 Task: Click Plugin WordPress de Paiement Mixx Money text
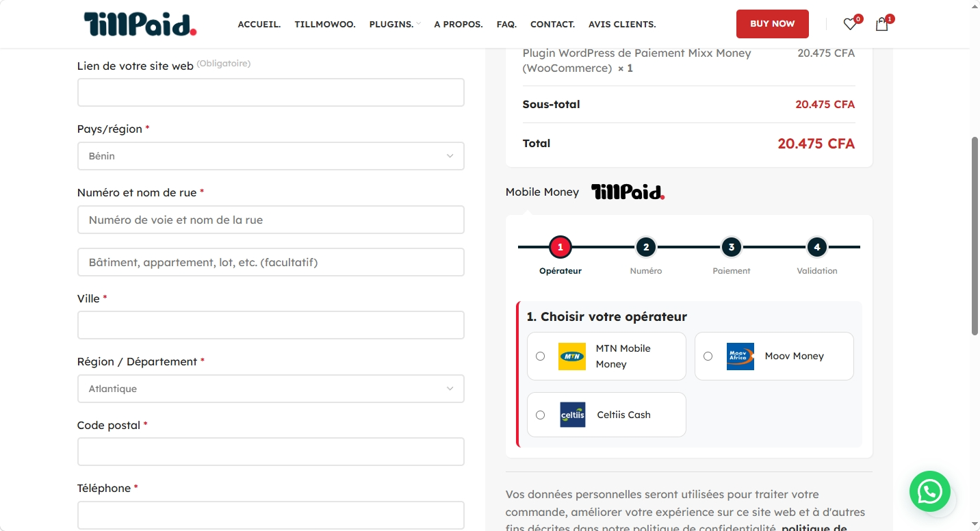point(636,60)
